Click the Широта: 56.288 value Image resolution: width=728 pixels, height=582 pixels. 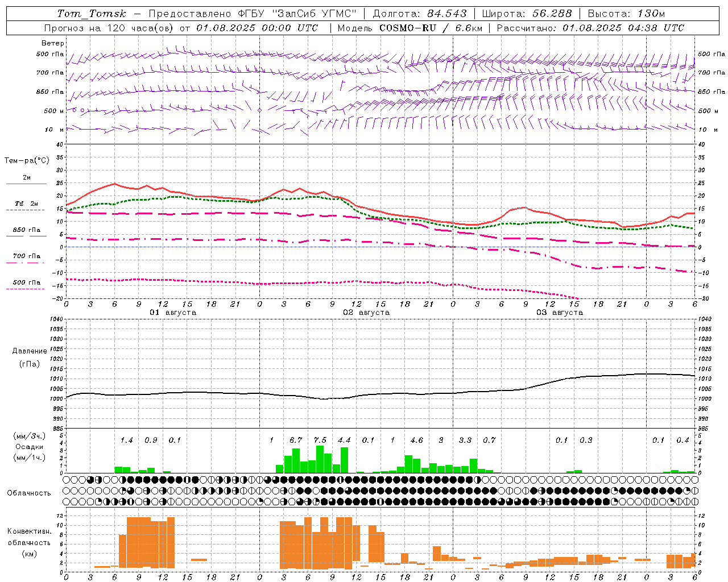[527, 14]
